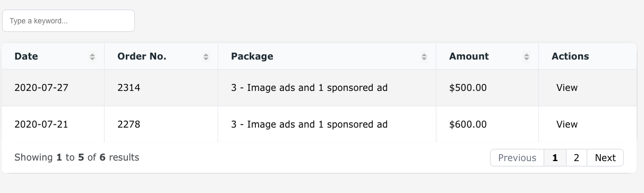Click the Previous page button
This screenshot has width=644, height=193.
pos(517,158)
